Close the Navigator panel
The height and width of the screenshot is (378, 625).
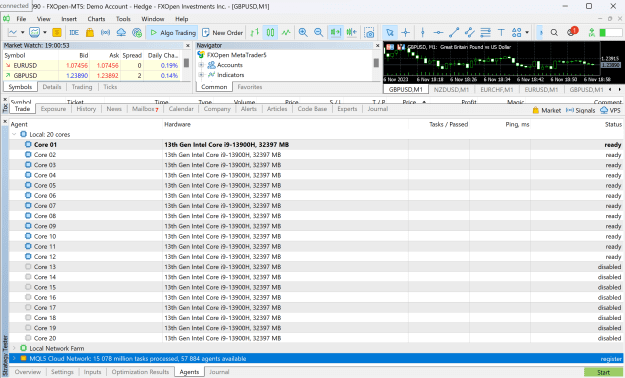(x=377, y=45)
